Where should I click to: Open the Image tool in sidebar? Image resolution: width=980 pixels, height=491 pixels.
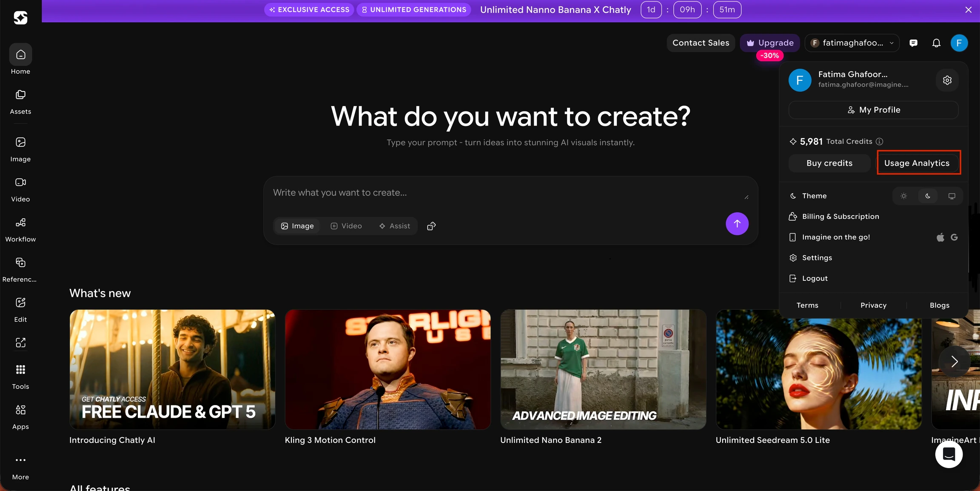[20, 150]
